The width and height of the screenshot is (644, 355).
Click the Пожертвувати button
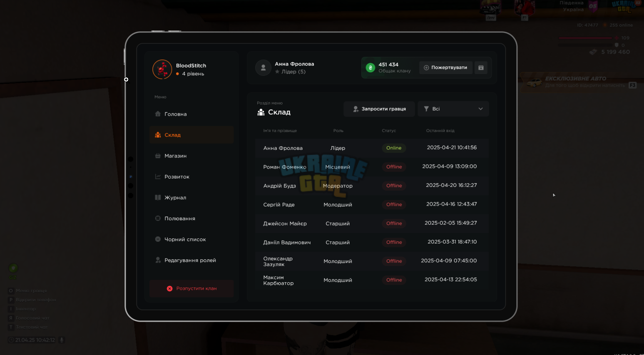(x=445, y=67)
